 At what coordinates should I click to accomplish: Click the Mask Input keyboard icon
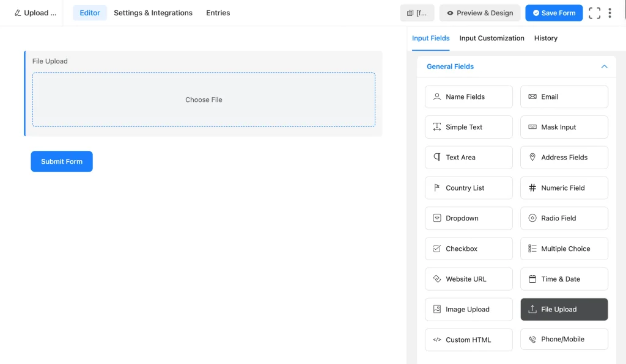(532, 127)
